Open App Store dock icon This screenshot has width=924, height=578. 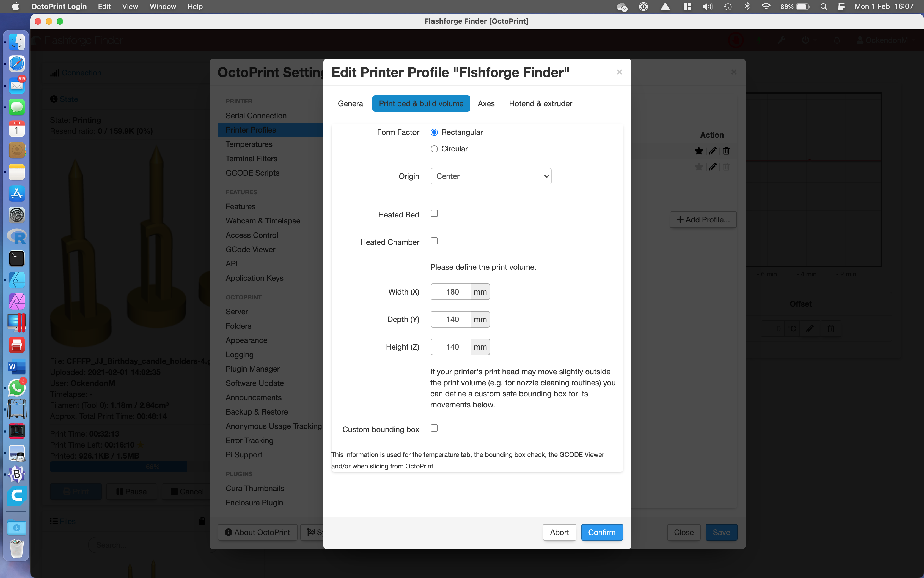(17, 193)
